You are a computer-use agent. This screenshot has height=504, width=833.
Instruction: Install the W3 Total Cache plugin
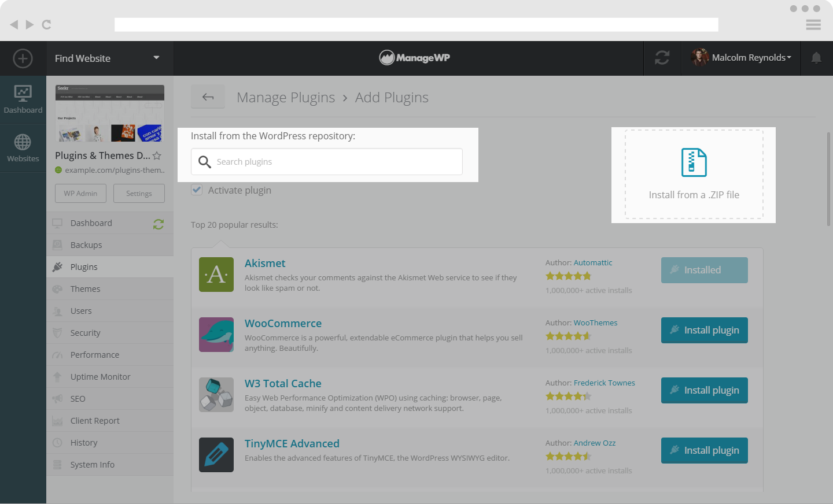(704, 390)
